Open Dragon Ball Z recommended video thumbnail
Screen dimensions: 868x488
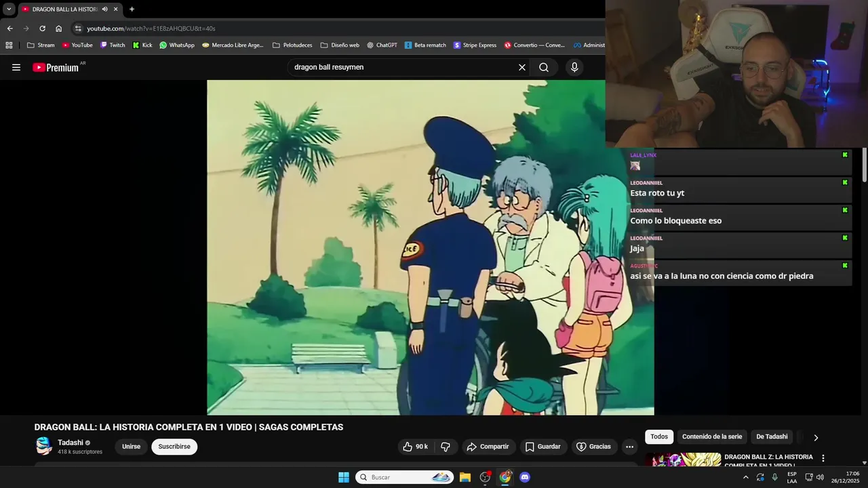point(683,460)
